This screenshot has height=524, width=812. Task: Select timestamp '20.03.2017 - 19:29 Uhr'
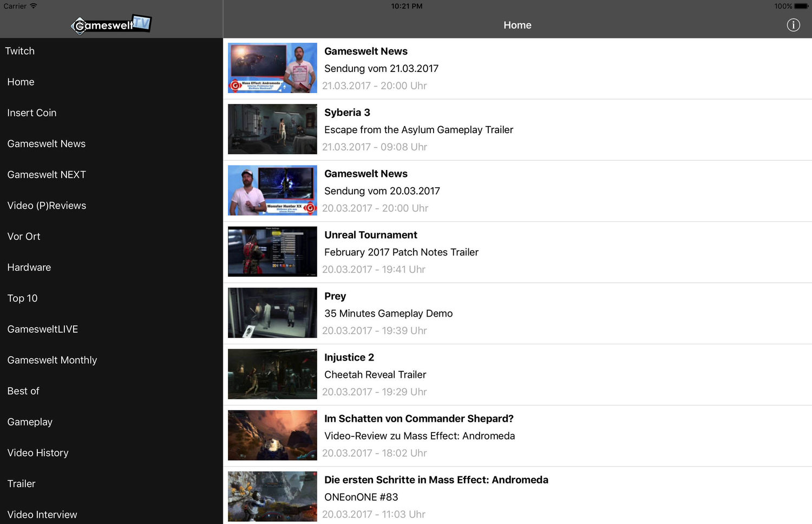tap(375, 391)
